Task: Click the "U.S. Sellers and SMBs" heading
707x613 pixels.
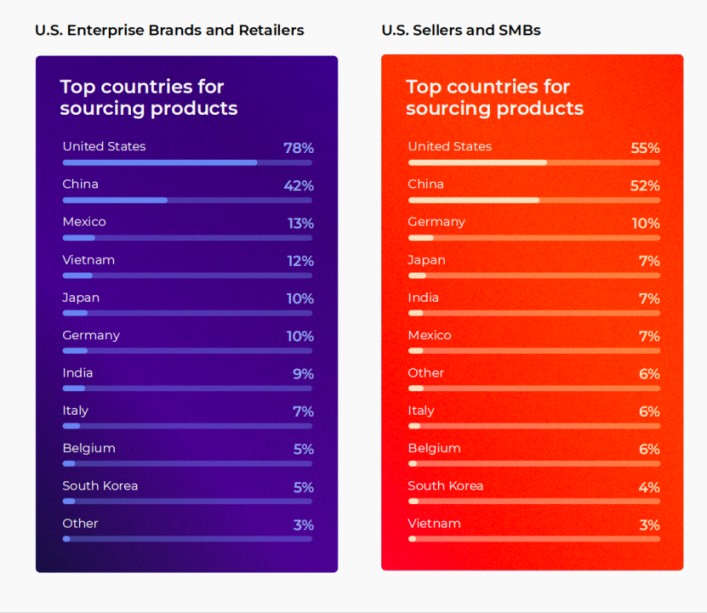Action: coord(461,30)
